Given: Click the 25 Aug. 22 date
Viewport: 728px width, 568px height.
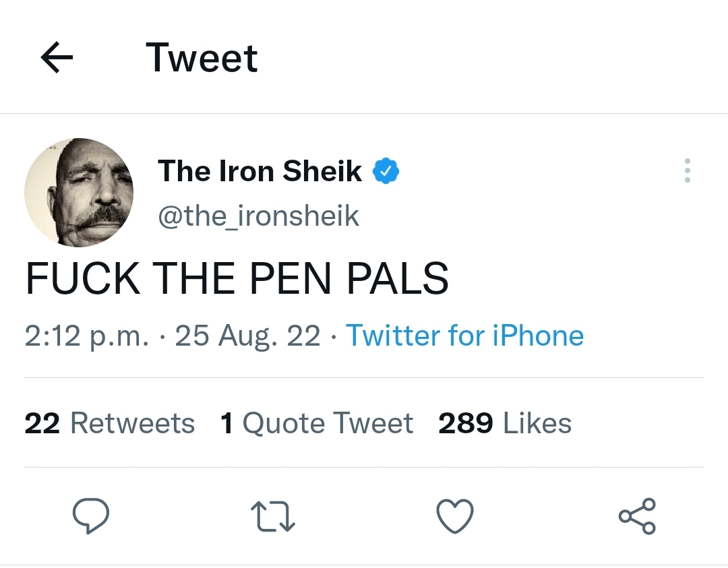Looking at the screenshot, I should tap(247, 336).
